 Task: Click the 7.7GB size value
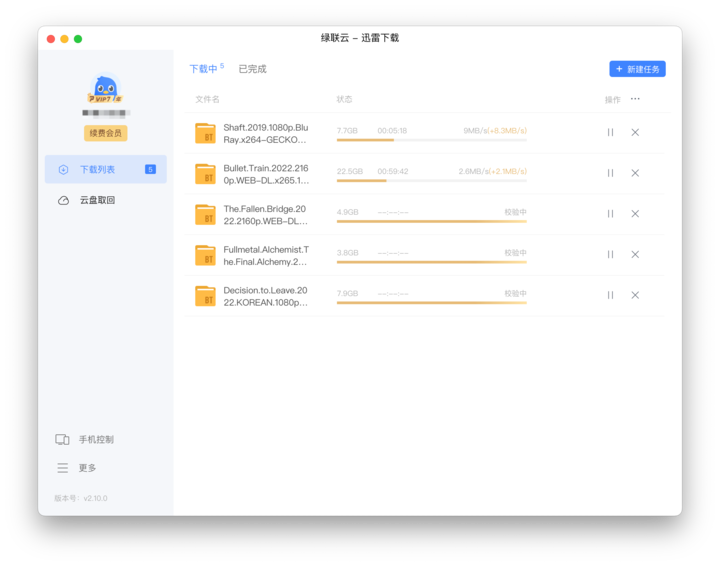(347, 131)
